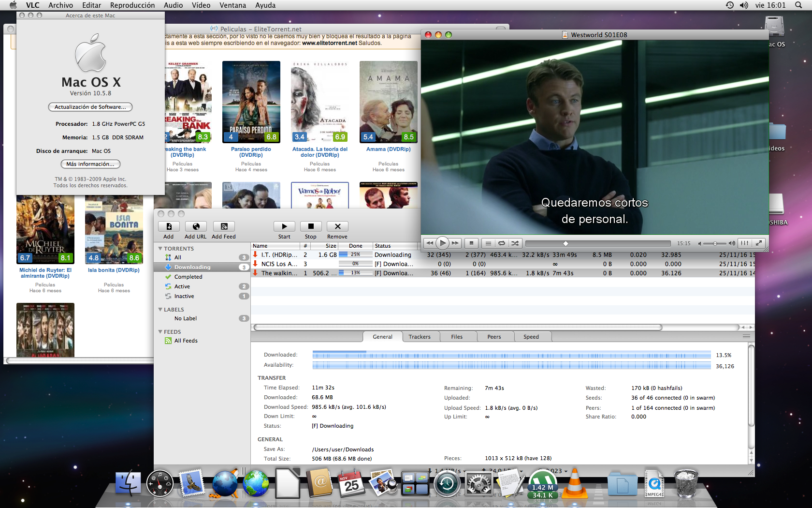The width and height of the screenshot is (812, 508).
Task: Open the Archivo menu
Action: click(x=60, y=5)
